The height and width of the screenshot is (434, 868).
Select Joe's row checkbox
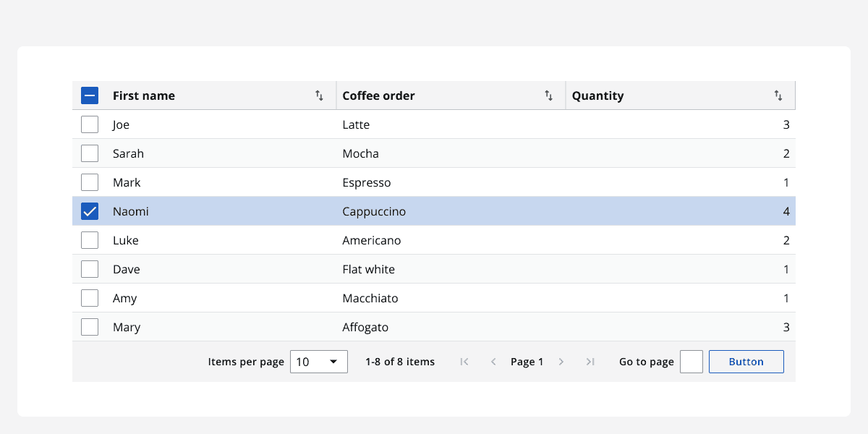click(89, 124)
